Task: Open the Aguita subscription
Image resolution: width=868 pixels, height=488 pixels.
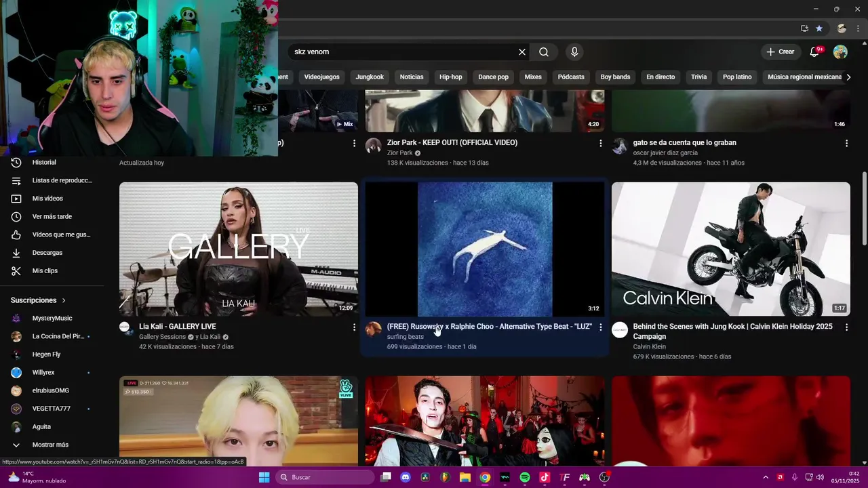Action: tap(53, 427)
